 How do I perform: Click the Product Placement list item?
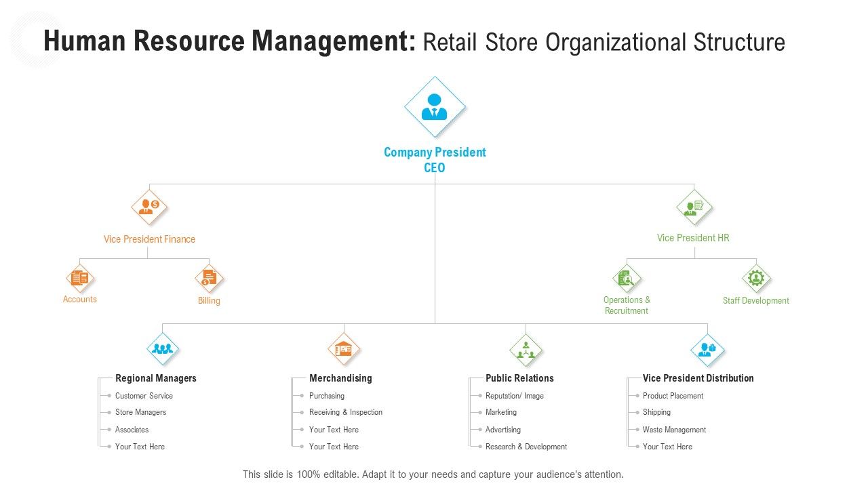[x=673, y=396]
